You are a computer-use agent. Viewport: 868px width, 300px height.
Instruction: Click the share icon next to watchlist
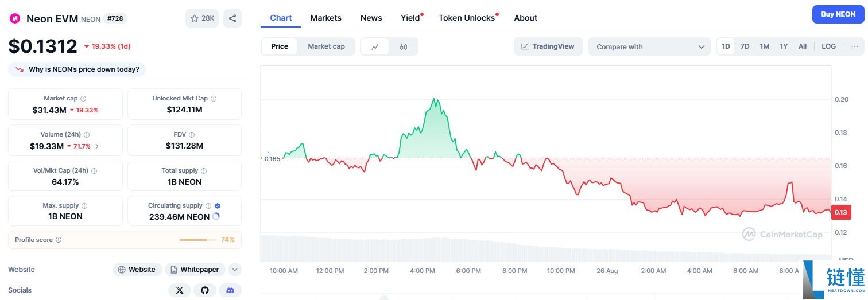(x=232, y=18)
